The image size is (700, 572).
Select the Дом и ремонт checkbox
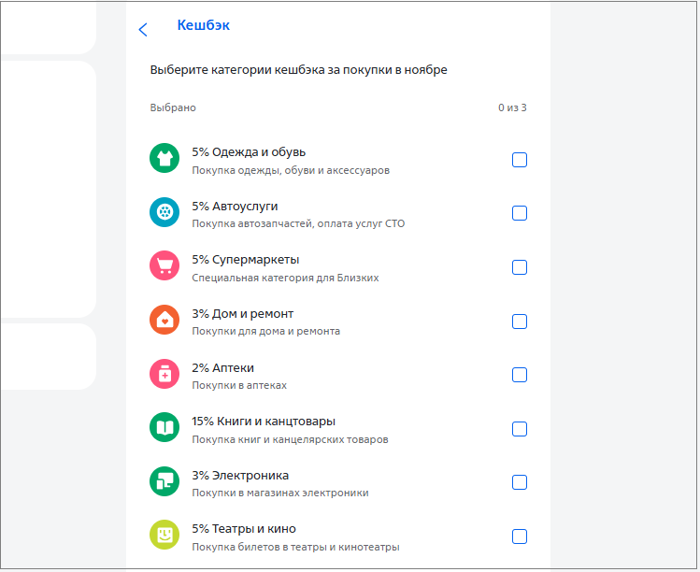pos(519,321)
